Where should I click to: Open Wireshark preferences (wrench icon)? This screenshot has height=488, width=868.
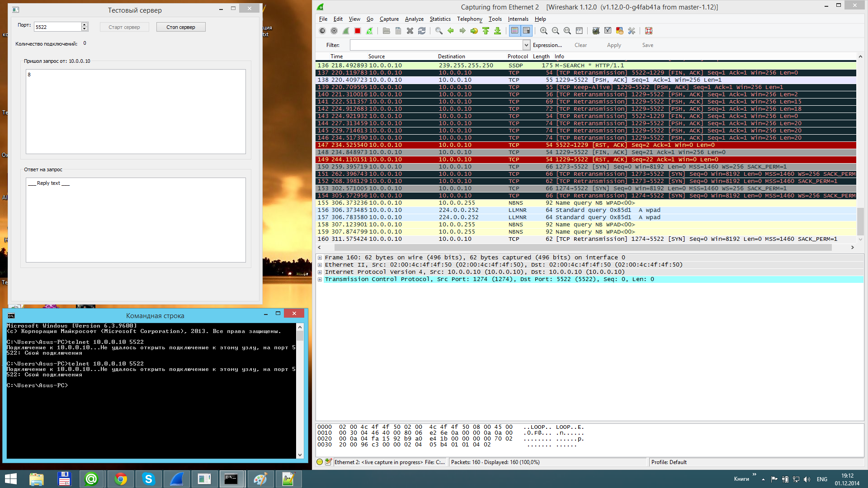click(x=632, y=31)
